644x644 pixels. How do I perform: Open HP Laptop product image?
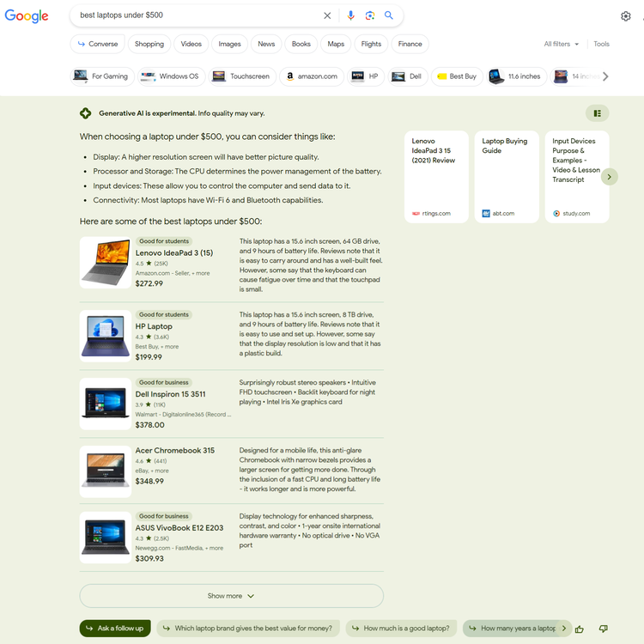point(106,336)
